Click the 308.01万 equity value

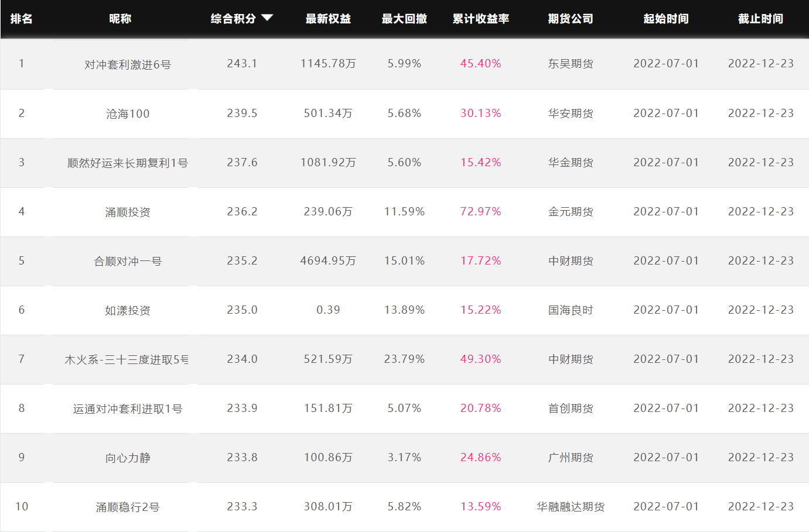click(328, 506)
